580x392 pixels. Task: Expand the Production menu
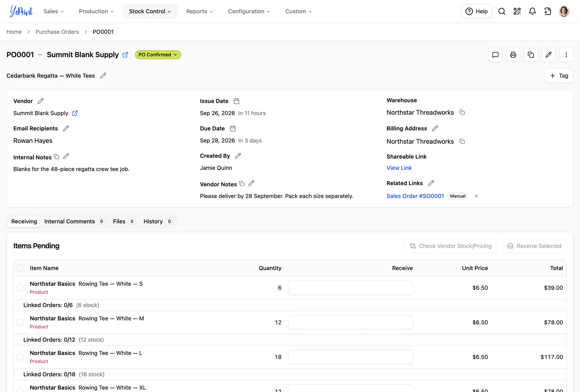tap(96, 11)
